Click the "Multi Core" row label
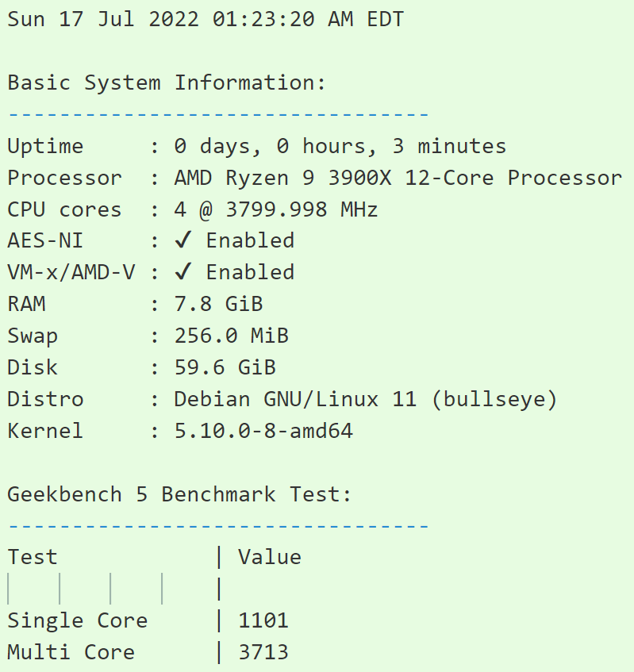This screenshot has height=672, width=634. 71,653
